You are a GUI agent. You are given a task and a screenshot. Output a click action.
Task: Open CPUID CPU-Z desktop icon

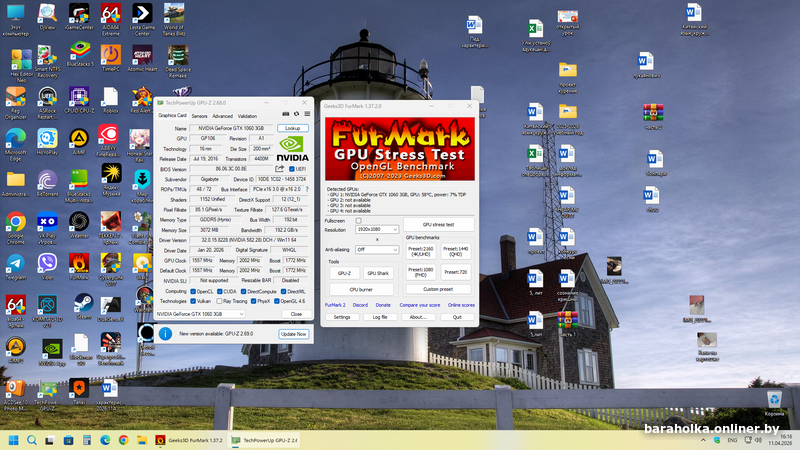click(x=79, y=100)
